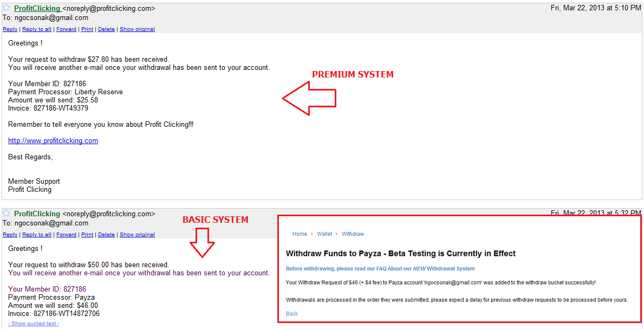Select 'Remember to tell everyone you know about Profit Clicking!!!'
The image size is (644, 329).
pyautogui.click(x=101, y=124)
